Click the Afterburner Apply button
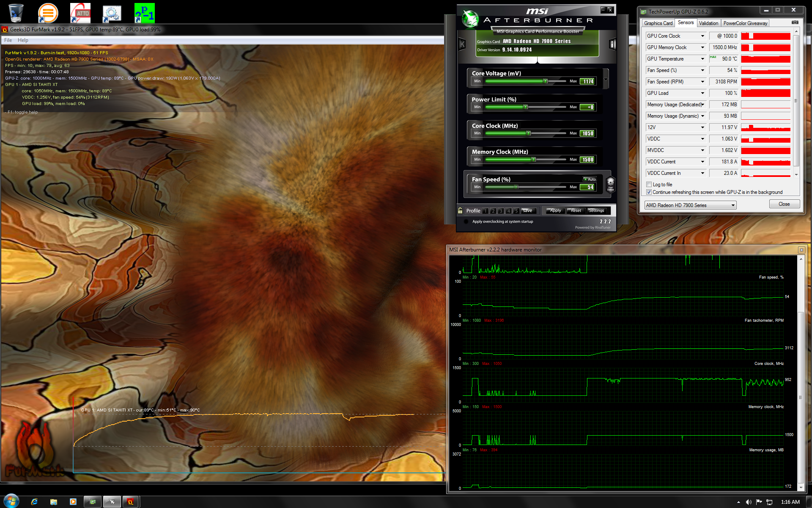This screenshot has width=812, height=508. click(x=555, y=210)
